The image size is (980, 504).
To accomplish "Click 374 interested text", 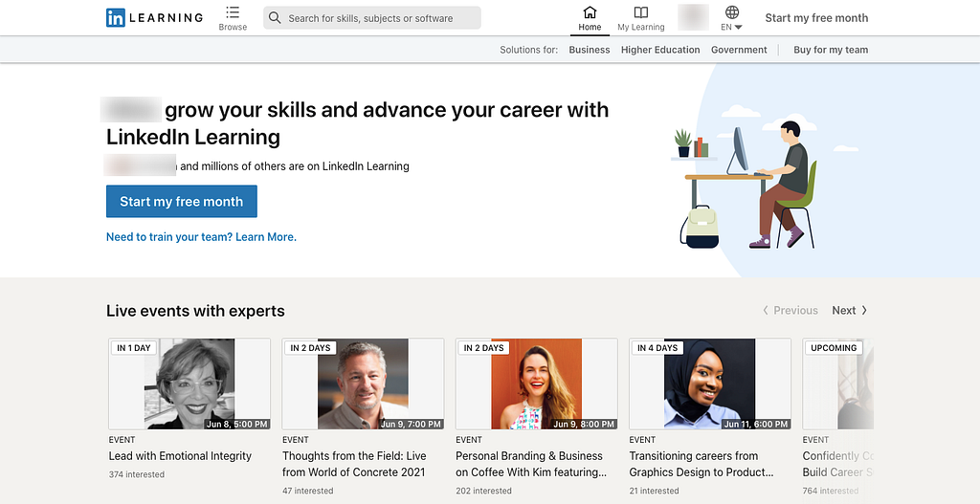I will pos(137,474).
